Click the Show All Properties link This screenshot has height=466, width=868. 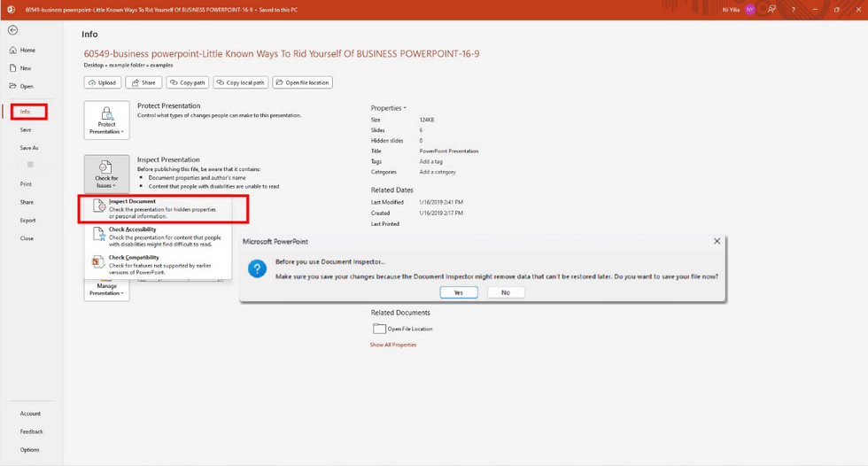(x=392, y=345)
